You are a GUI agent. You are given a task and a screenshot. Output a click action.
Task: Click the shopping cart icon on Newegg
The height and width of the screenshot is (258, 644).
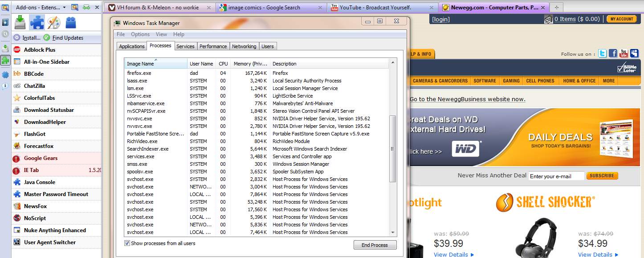(x=549, y=19)
